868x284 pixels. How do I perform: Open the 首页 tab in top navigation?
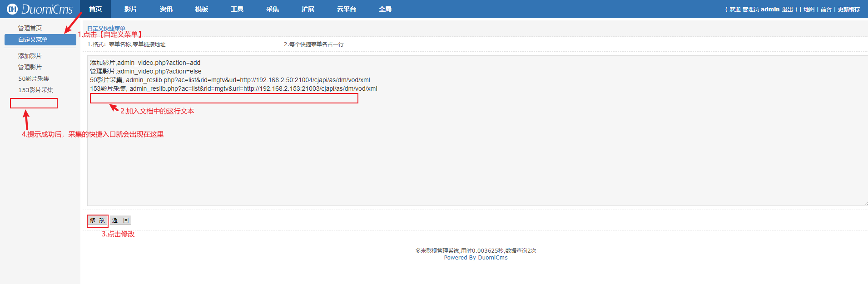[95, 9]
